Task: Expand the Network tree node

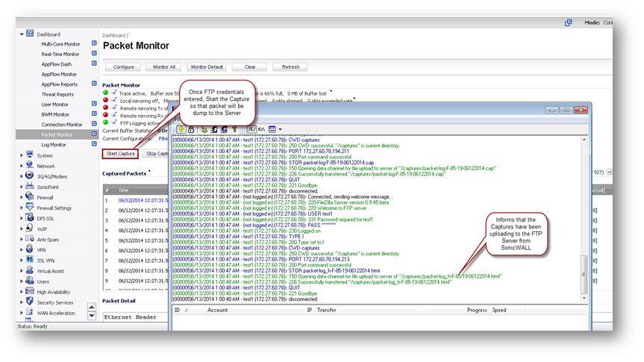Action: 22,166
